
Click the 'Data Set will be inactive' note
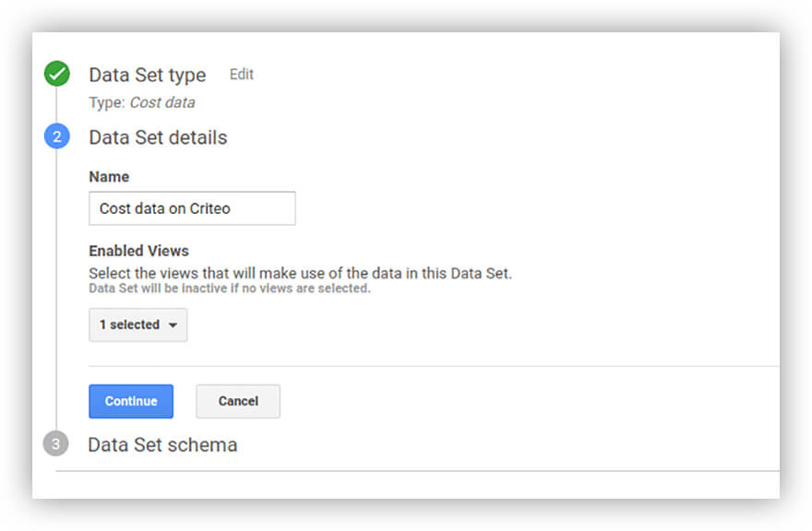click(229, 289)
